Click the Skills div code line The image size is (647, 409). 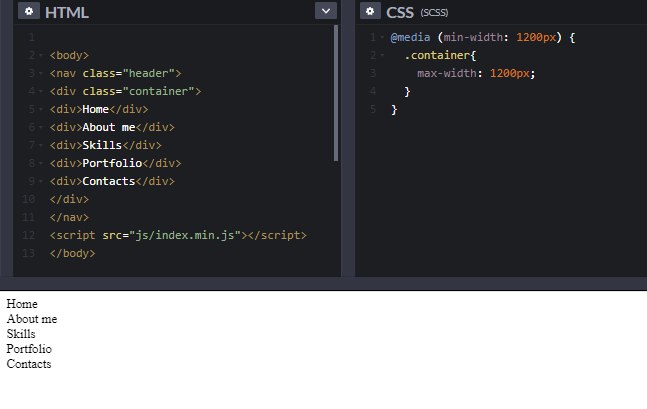tap(105, 145)
